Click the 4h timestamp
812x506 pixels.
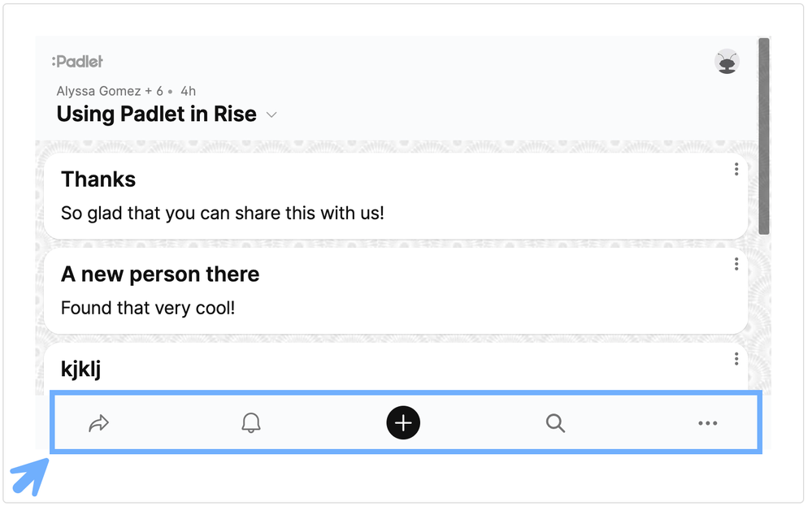[x=188, y=91]
